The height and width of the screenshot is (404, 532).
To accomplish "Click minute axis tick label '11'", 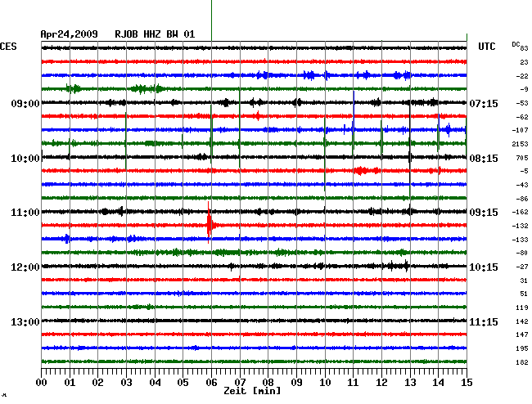I will click(353, 383).
